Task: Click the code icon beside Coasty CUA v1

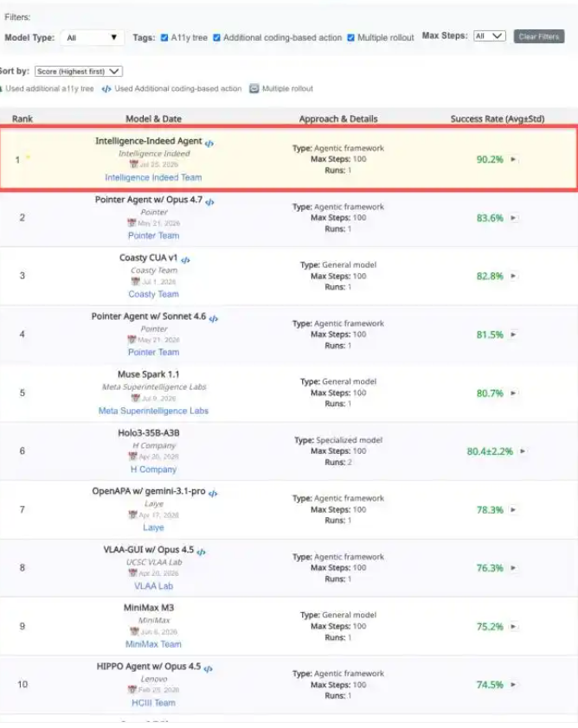Action: tap(185, 260)
